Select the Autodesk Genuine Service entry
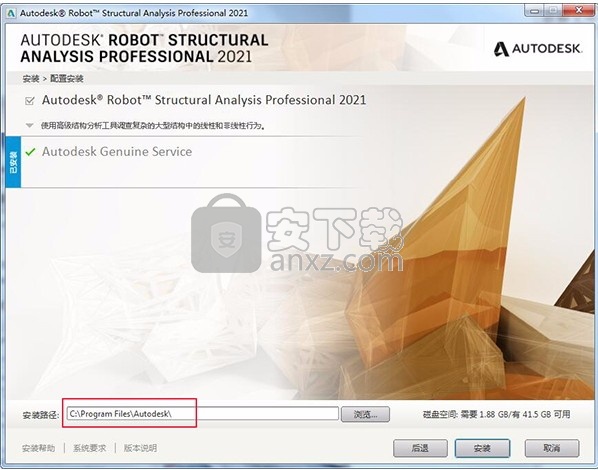Image resolution: width=598 pixels, height=470 pixels. click(117, 151)
